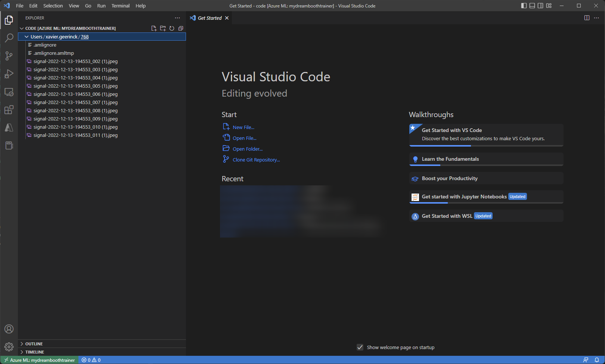The image size is (605, 364).
Task: Open signal-2022-12-13-194553_005 (1).jpeg
Action: (x=102, y=86)
